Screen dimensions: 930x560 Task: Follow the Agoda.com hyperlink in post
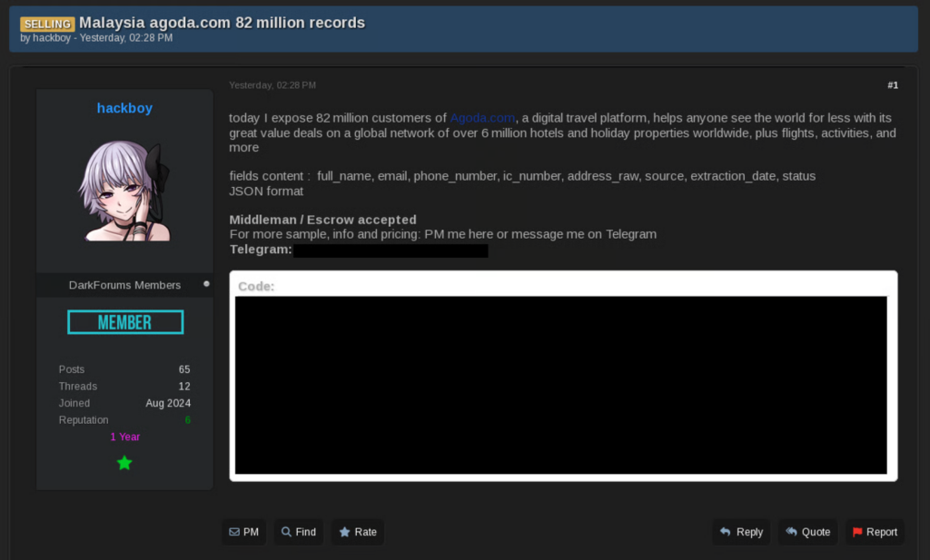(x=482, y=118)
